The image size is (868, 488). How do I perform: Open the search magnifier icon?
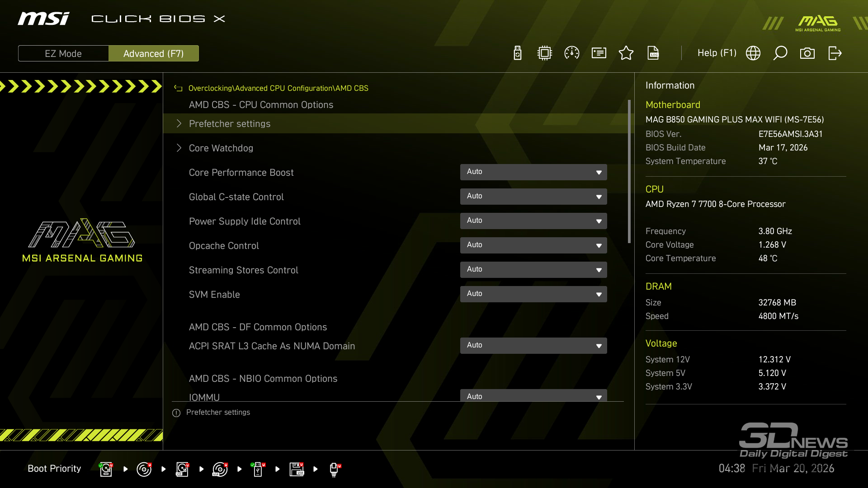point(780,53)
